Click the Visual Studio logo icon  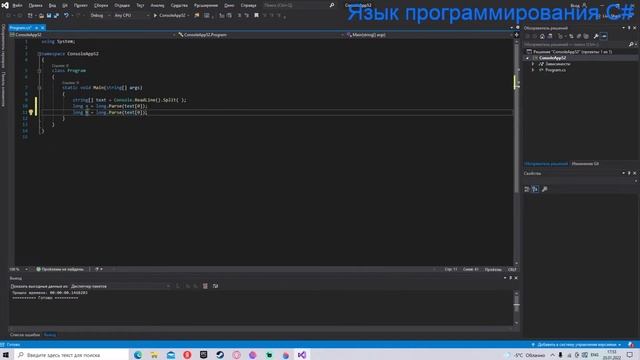click(x=5, y=5)
